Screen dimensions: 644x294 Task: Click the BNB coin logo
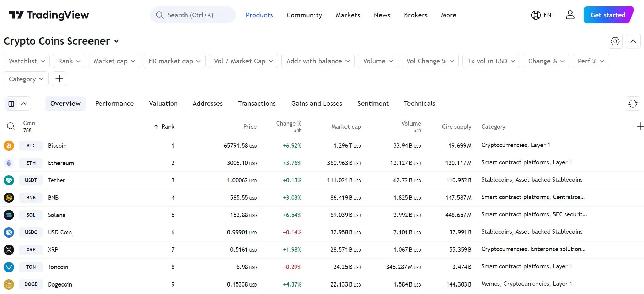click(x=9, y=198)
